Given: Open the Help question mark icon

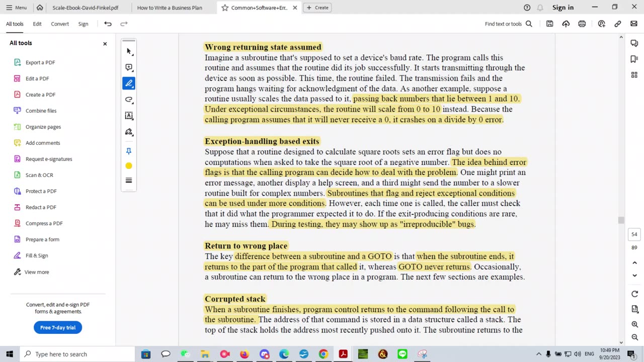Looking at the screenshot, I should (x=527, y=8).
